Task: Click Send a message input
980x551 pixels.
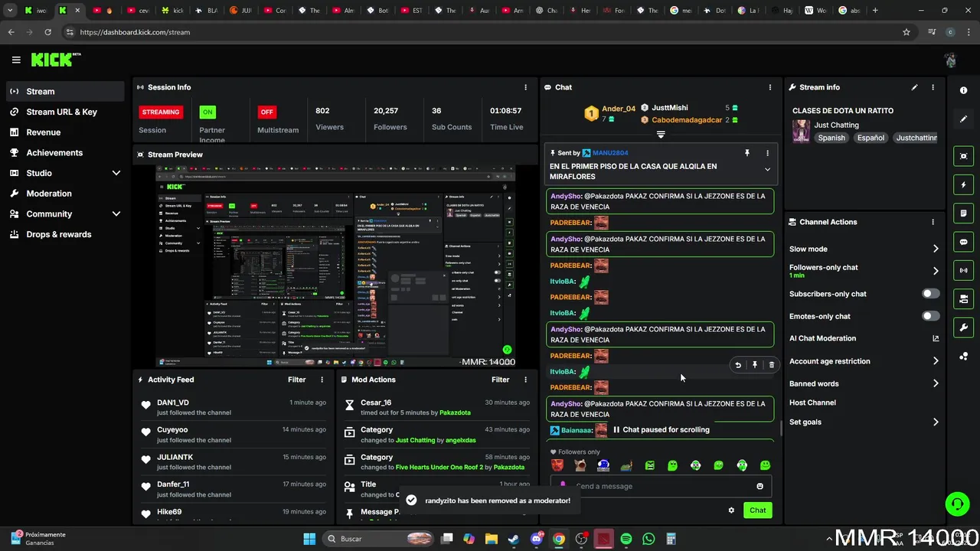Action: click(660, 486)
